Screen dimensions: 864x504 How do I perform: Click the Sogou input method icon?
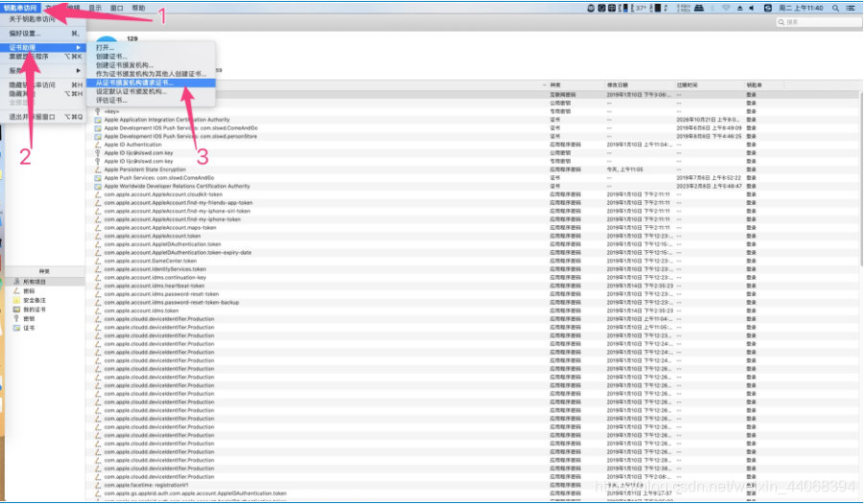pos(767,9)
